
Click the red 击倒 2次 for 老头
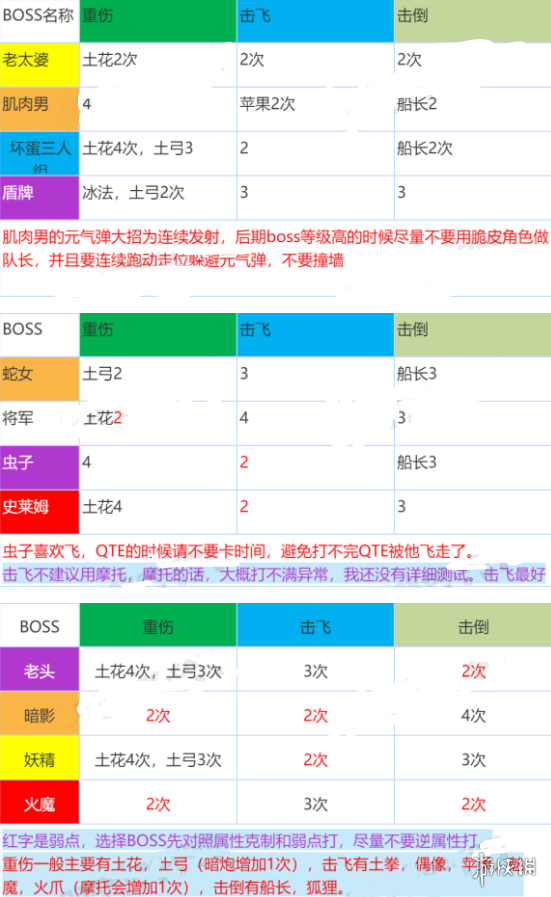pos(473,669)
